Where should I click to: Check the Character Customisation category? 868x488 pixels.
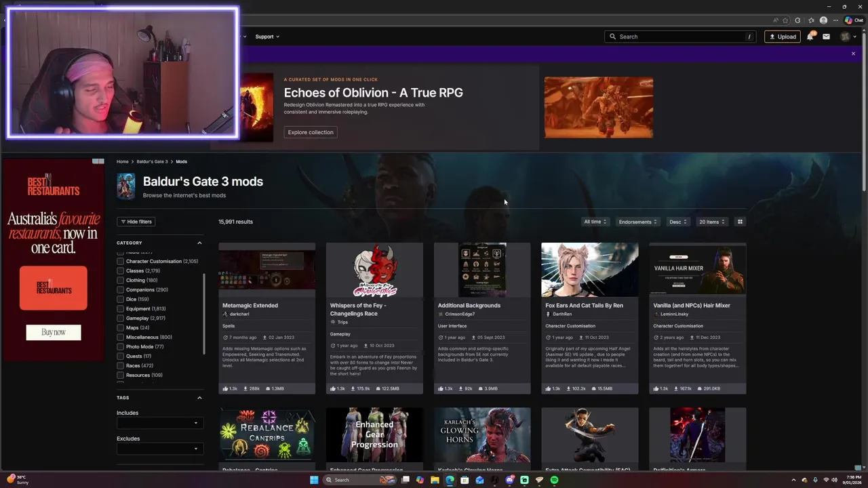pos(120,261)
